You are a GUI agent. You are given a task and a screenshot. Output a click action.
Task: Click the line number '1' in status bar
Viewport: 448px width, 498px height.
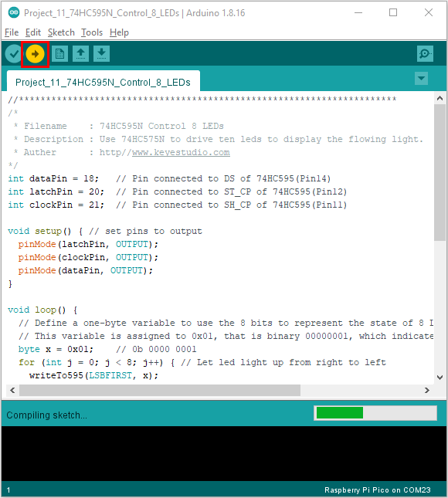pyautogui.click(x=8, y=490)
